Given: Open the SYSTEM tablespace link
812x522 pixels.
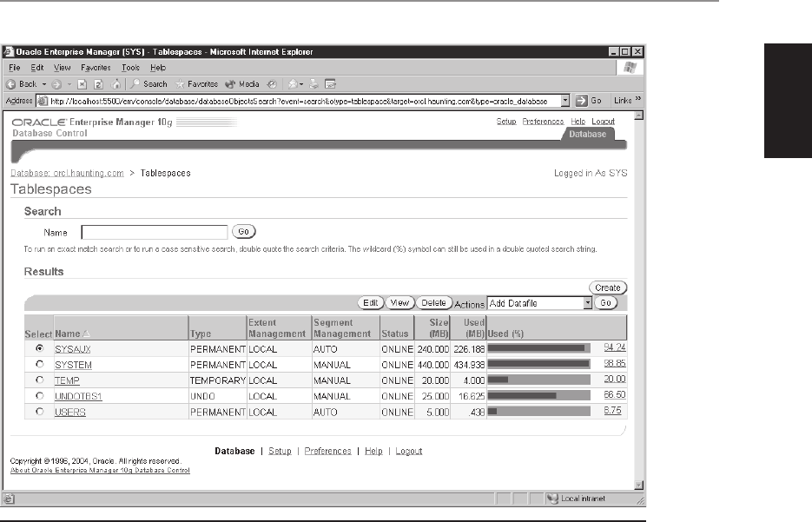Looking at the screenshot, I should click(x=74, y=365).
